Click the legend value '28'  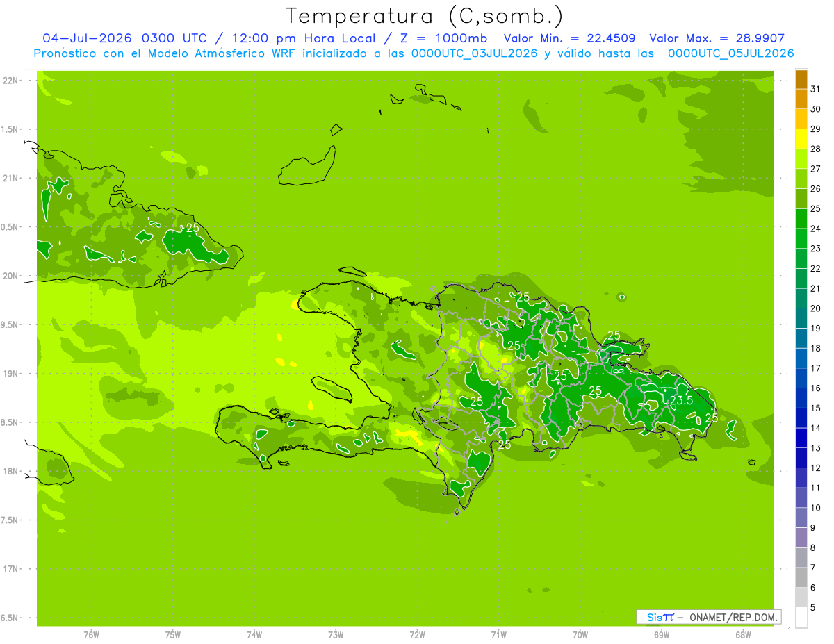tap(816, 149)
